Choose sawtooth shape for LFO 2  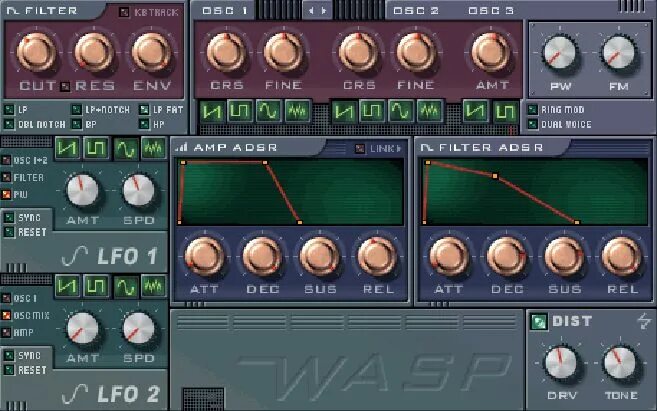tap(67, 286)
